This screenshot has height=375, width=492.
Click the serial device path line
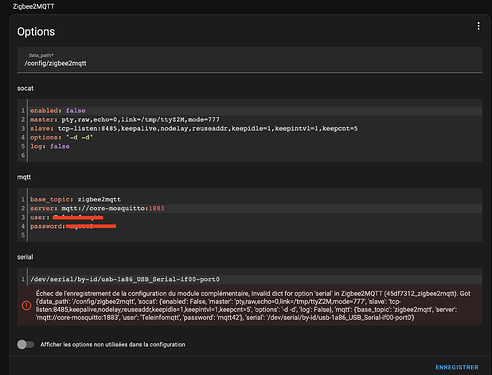[x=255, y=279]
